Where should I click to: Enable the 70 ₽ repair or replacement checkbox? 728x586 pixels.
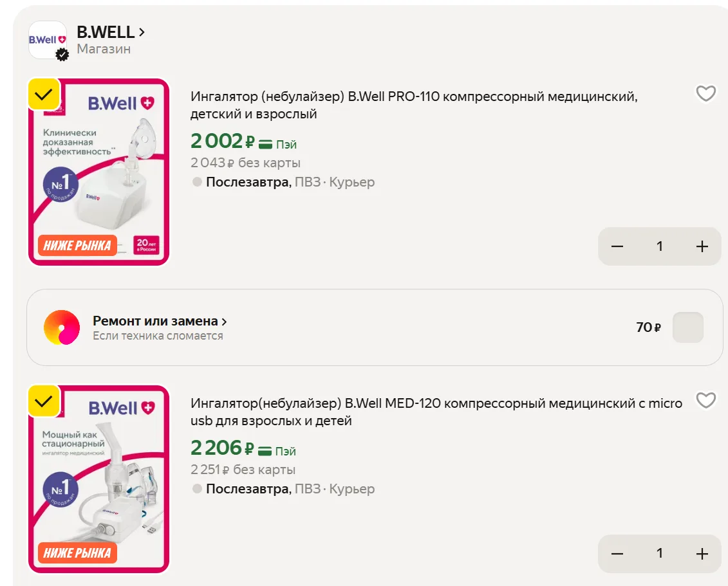point(688,327)
